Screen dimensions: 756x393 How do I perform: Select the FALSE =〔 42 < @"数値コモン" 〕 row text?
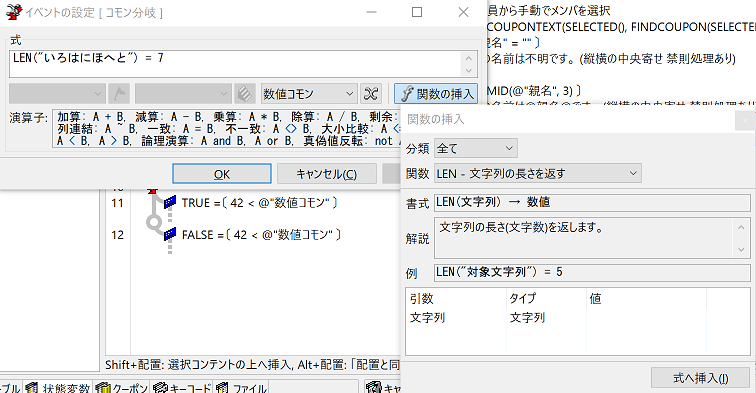[262, 235]
